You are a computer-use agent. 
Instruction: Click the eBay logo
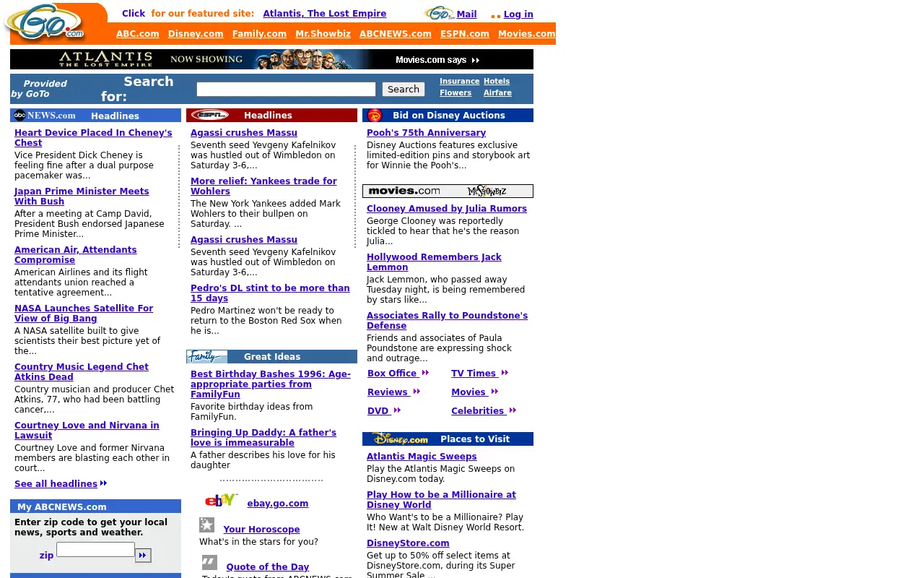pos(221,500)
